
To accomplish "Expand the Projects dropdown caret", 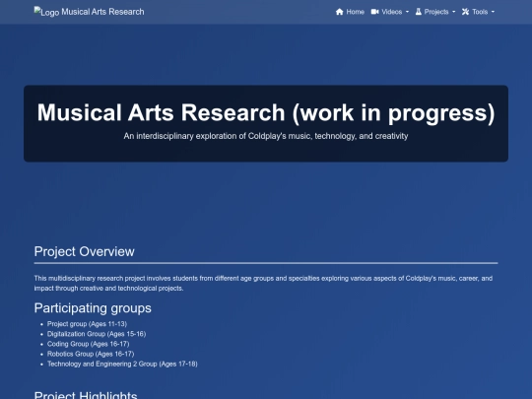I will (453, 12).
